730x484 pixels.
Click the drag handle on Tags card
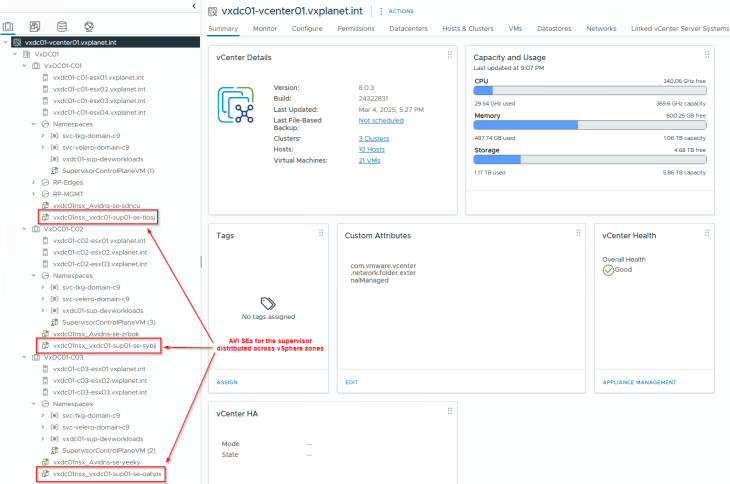point(321,233)
